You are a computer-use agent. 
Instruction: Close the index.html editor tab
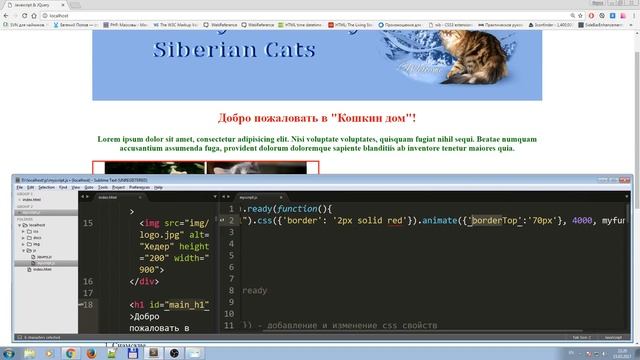click(x=140, y=198)
